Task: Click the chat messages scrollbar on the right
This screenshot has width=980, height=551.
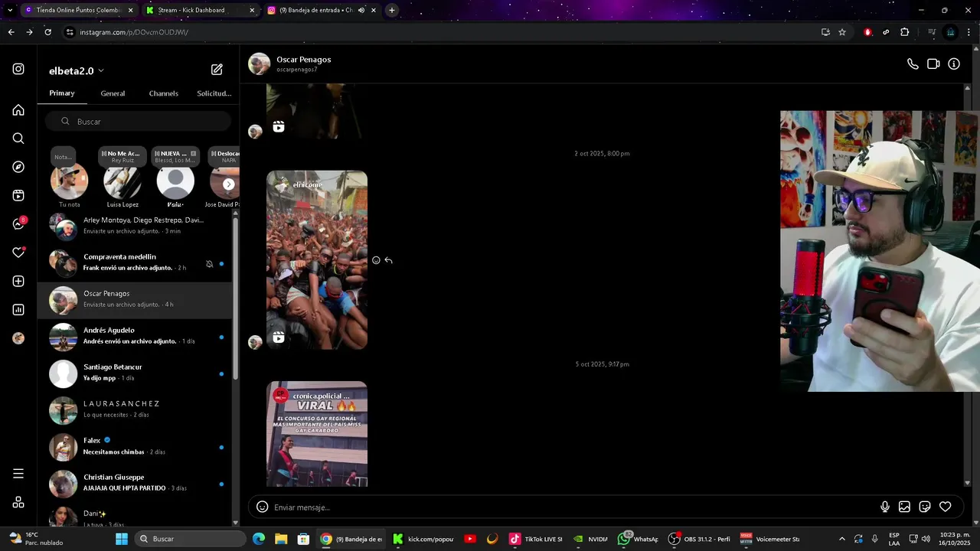Action: 968,285
